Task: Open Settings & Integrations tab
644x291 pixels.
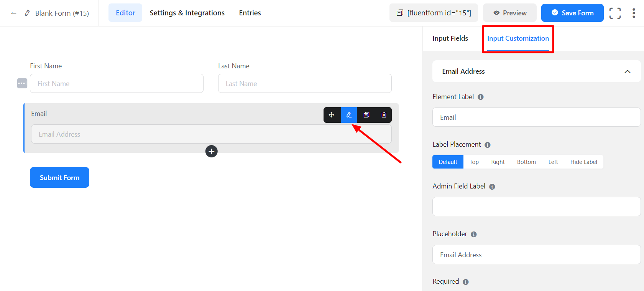Action: coord(187,13)
